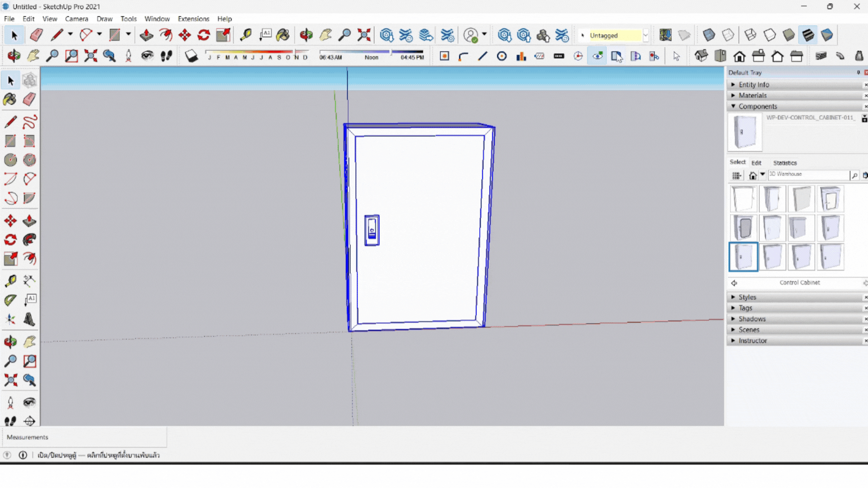
Task: Select the Rotate tool in left toolbar
Action: pyautogui.click(x=10, y=239)
